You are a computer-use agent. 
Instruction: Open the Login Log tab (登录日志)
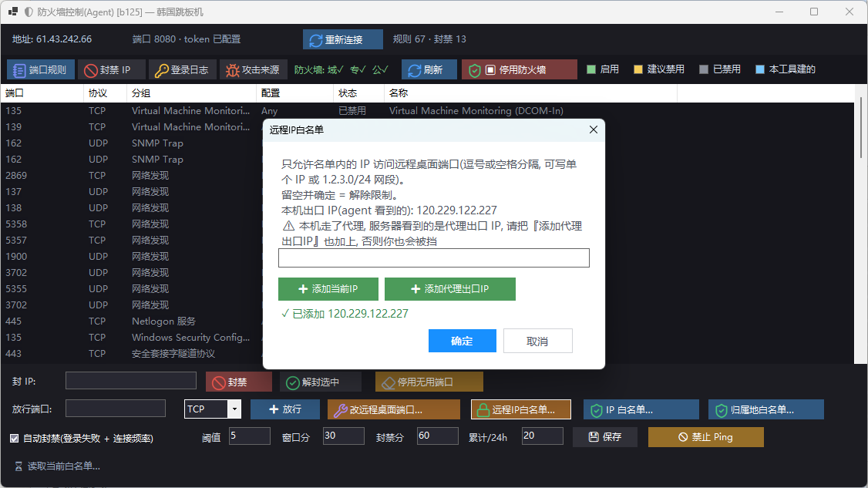(x=182, y=70)
